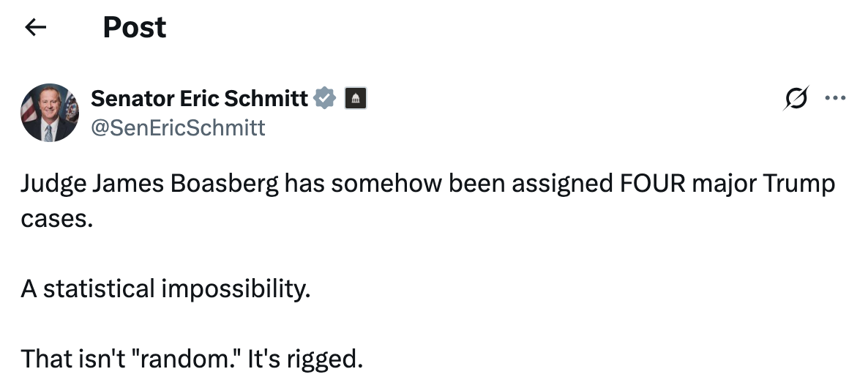
Task: Open the Grok explain-this-post icon
Action: coord(796,98)
